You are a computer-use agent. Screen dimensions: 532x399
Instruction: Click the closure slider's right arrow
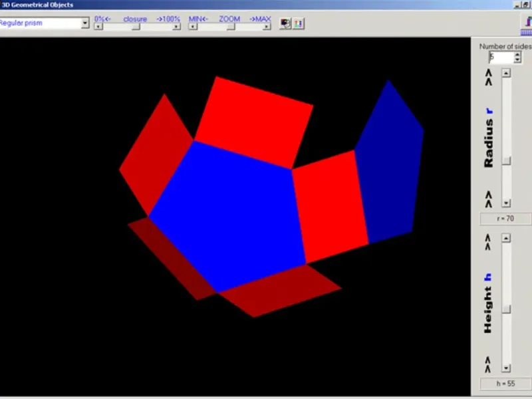pos(176,27)
